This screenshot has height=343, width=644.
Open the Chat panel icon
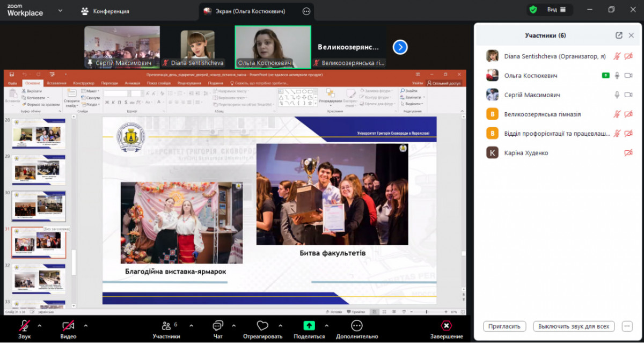[x=217, y=326]
